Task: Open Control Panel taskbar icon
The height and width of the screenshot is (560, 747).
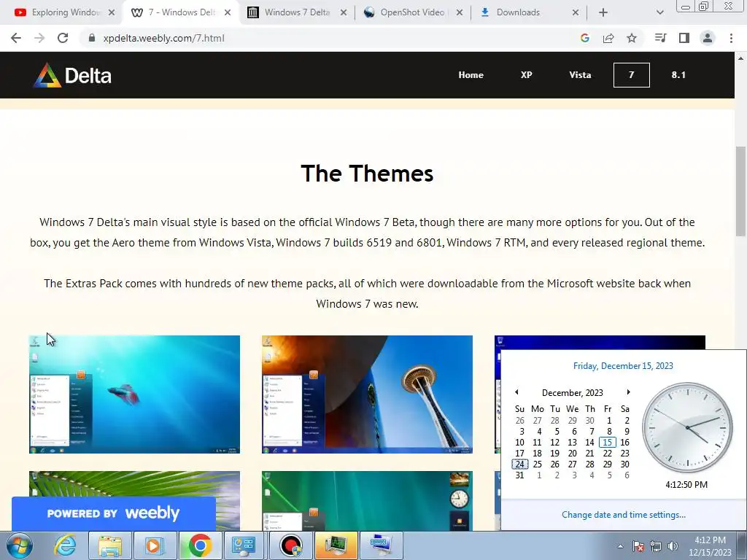Action: point(244,545)
